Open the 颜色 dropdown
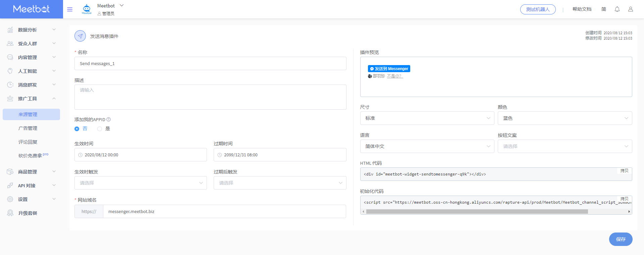The width and height of the screenshot is (644, 255). click(x=565, y=118)
